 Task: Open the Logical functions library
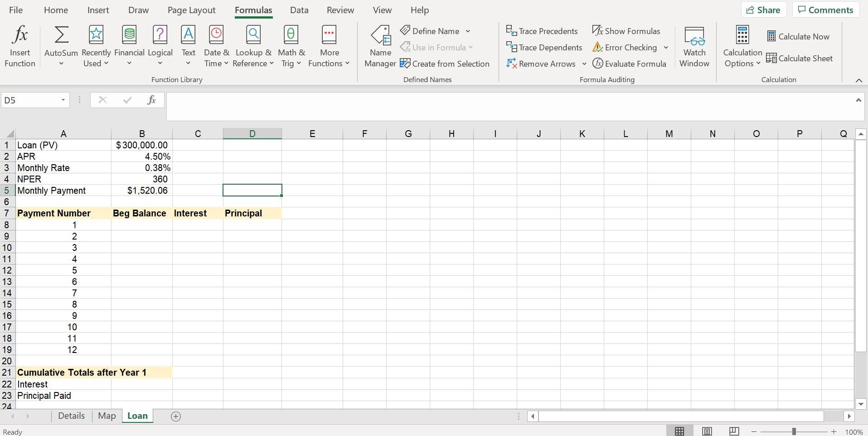tap(160, 46)
